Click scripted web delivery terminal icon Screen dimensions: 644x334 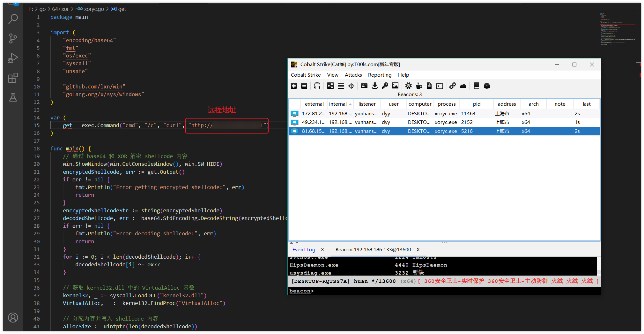(x=440, y=86)
